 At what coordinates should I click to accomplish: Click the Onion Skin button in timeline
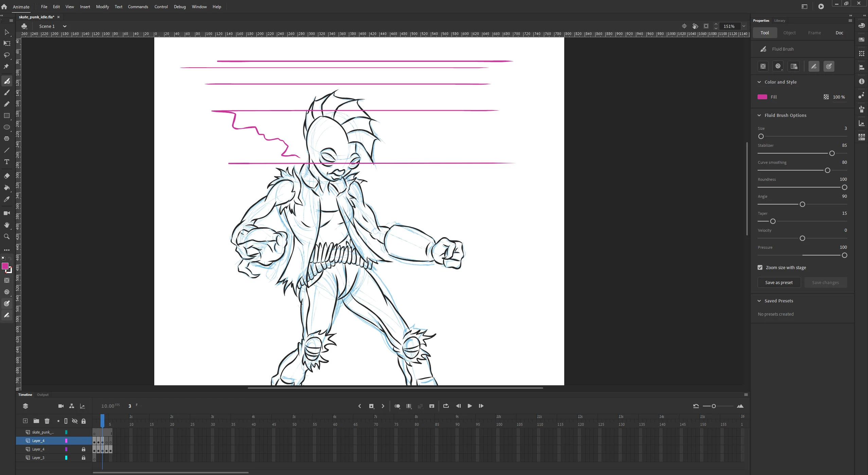397,406
